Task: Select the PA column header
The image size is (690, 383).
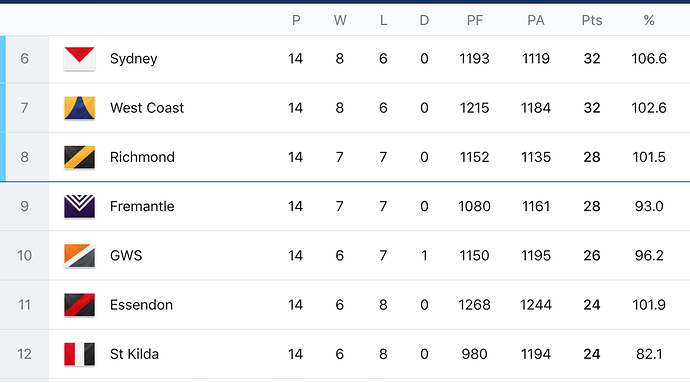Action: click(x=536, y=20)
